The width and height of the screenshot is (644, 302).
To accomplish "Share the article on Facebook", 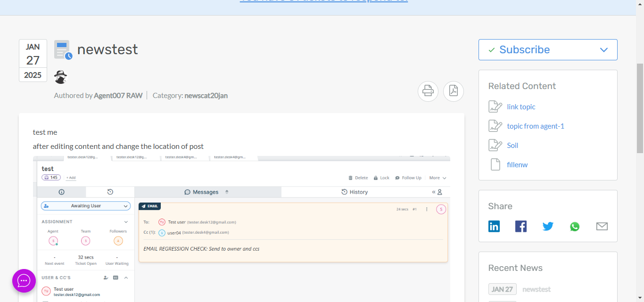I will 520,227.
